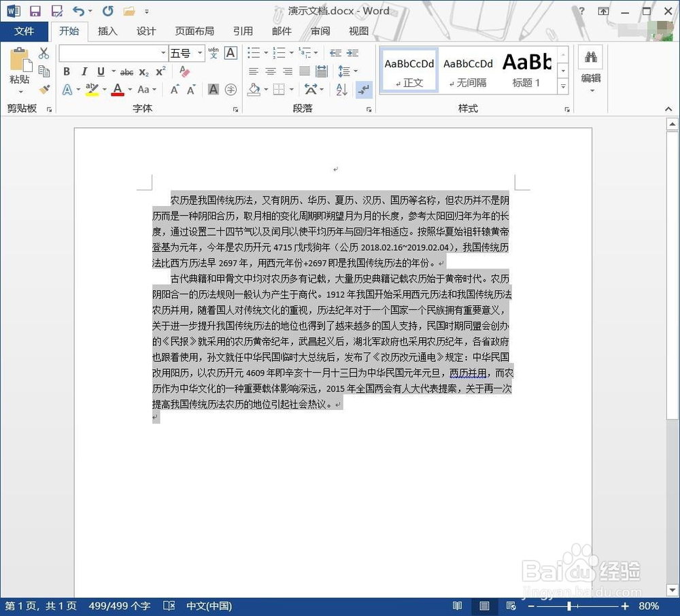This screenshot has height=616, width=680.
Task: Open the Word Help question mark
Action: pyautogui.click(x=581, y=12)
